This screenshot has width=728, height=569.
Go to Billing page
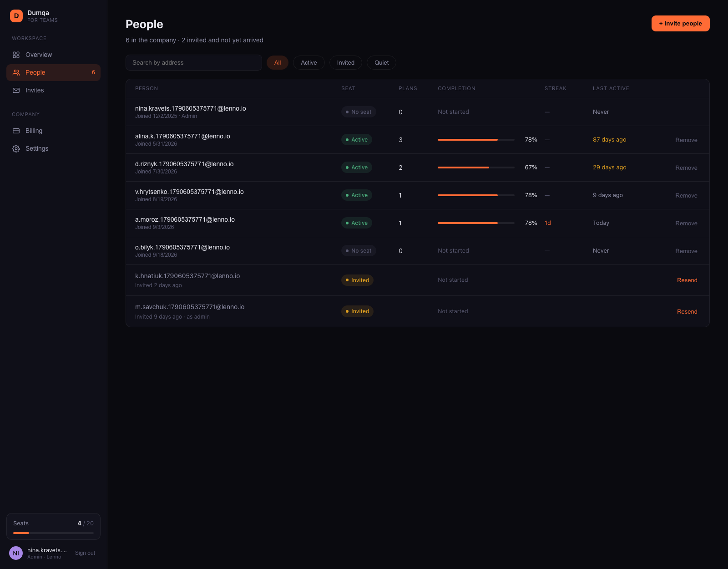53,131
